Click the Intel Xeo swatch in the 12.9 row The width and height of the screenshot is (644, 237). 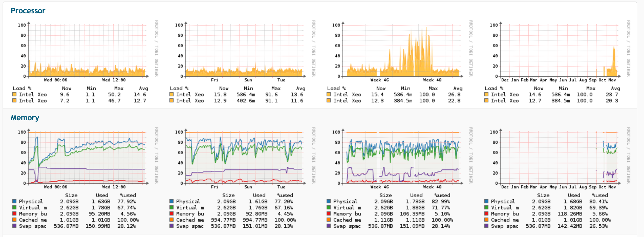(x=171, y=100)
